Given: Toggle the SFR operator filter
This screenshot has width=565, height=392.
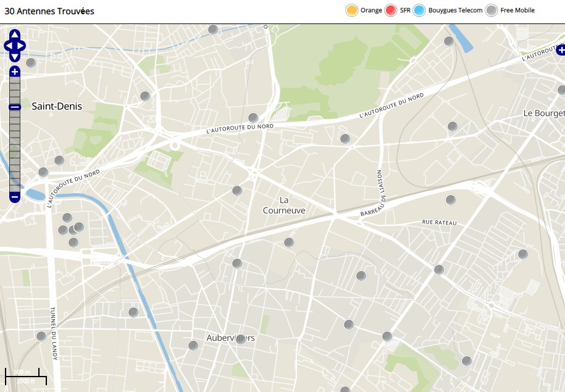Looking at the screenshot, I should pyautogui.click(x=390, y=10).
